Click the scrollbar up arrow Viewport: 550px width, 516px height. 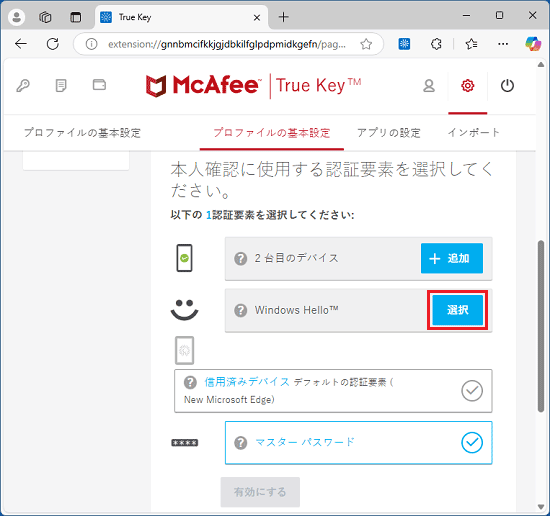coord(541,65)
